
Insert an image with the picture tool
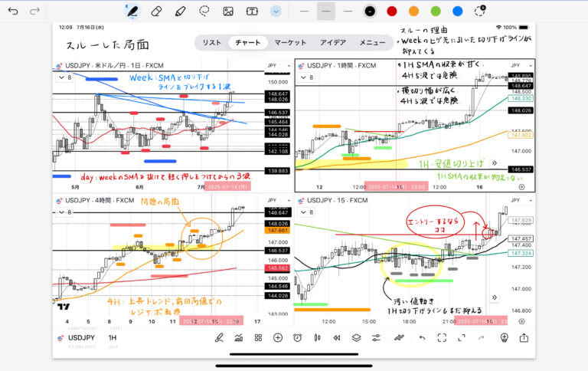[228, 11]
